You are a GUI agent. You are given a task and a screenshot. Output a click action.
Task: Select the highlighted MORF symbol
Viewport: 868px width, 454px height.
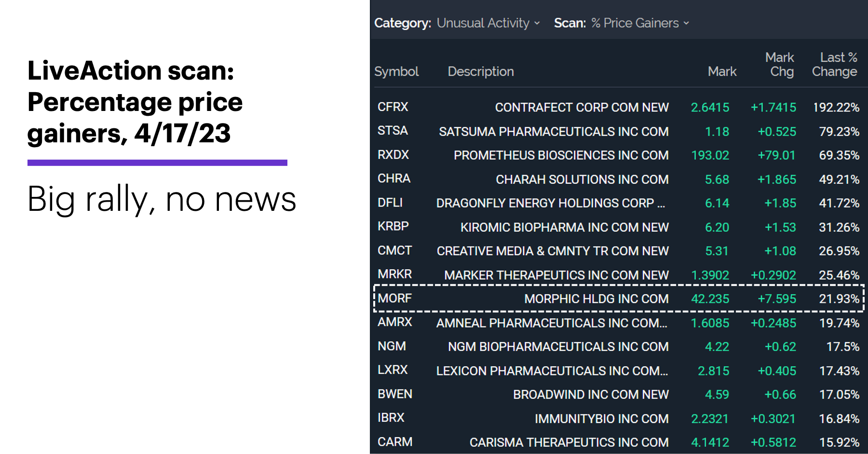pyautogui.click(x=394, y=298)
